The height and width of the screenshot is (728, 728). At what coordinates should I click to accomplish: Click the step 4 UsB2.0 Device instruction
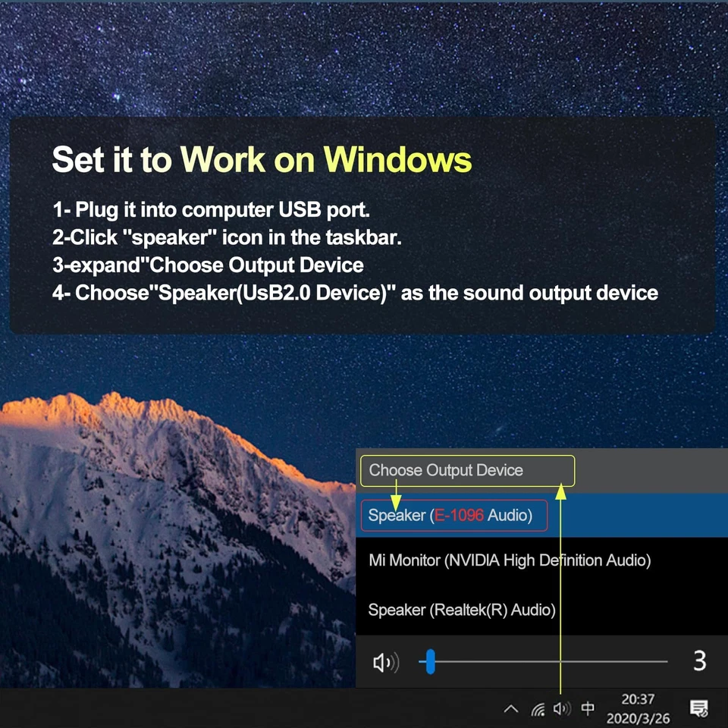coord(355,293)
